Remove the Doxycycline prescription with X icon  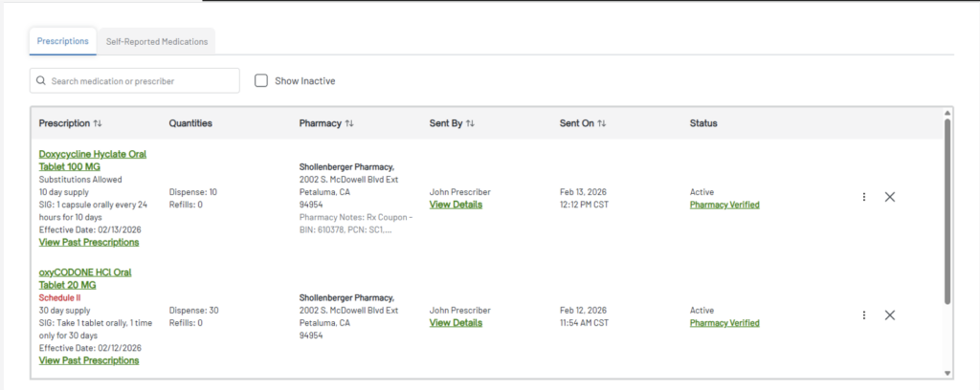click(x=890, y=197)
